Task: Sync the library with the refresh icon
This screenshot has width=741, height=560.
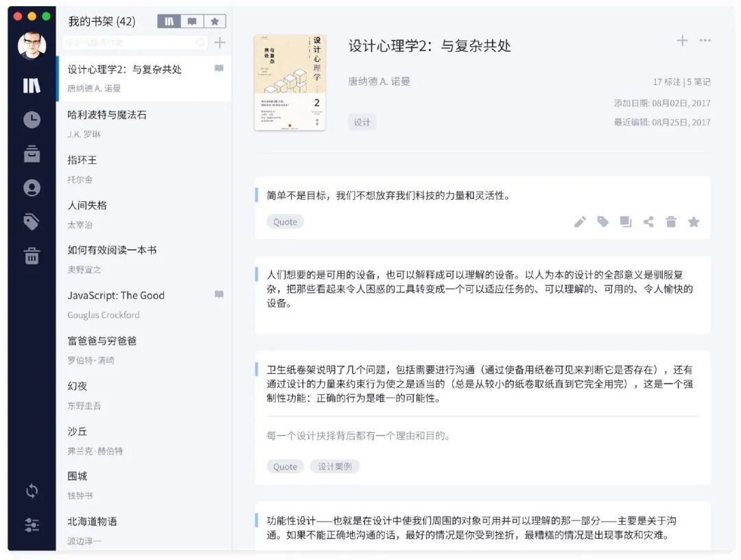Action: (32, 491)
